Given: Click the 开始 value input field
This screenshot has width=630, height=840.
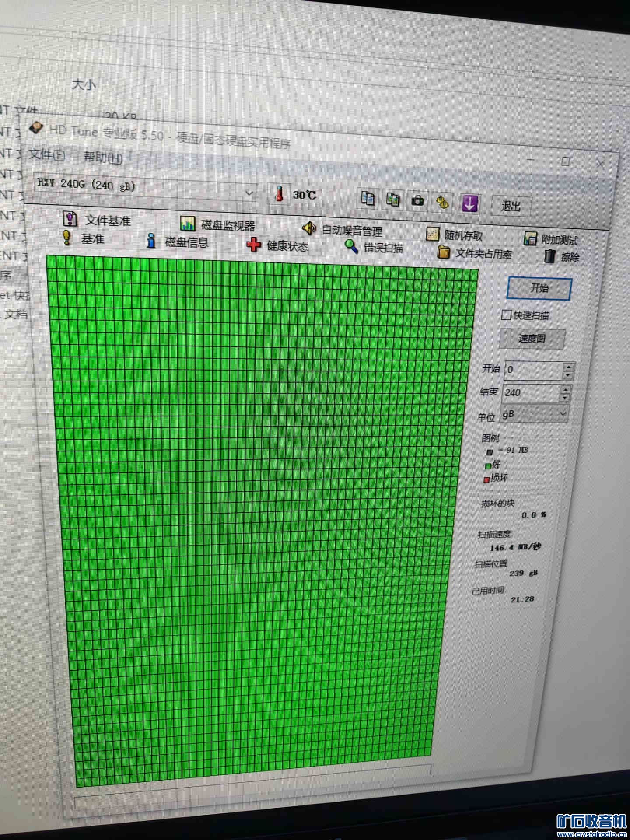Looking at the screenshot, I should tap(534, 370).
